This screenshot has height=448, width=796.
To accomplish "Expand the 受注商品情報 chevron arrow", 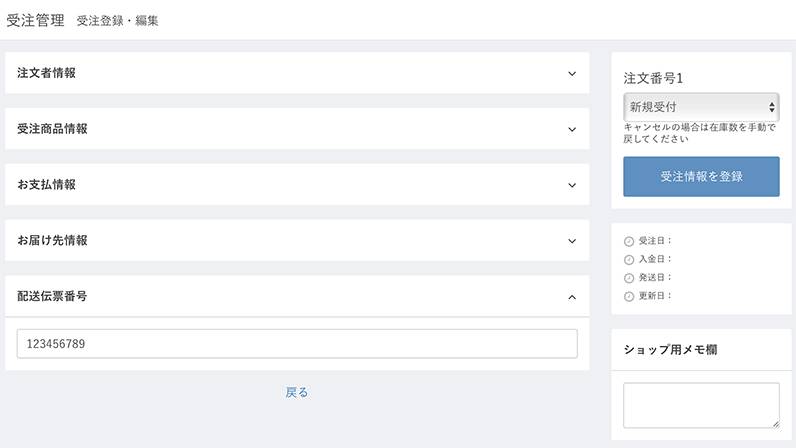I will click(572, 130).
